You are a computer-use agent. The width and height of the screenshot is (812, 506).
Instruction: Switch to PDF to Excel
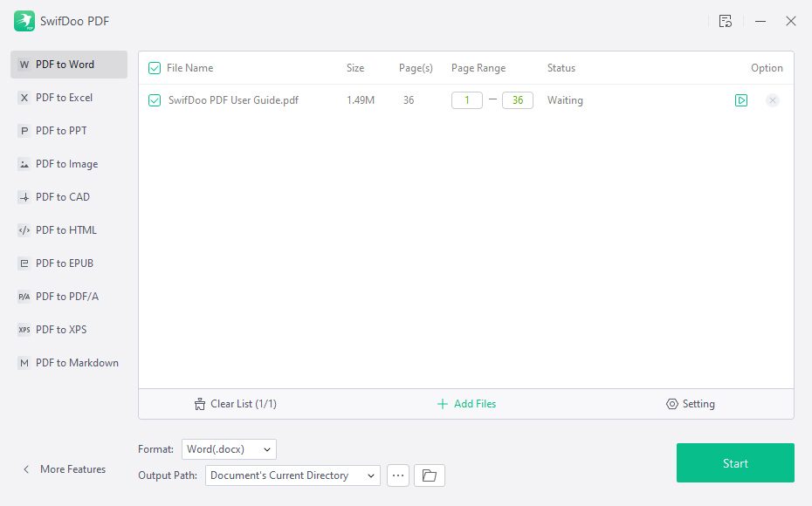click(69, 98)
